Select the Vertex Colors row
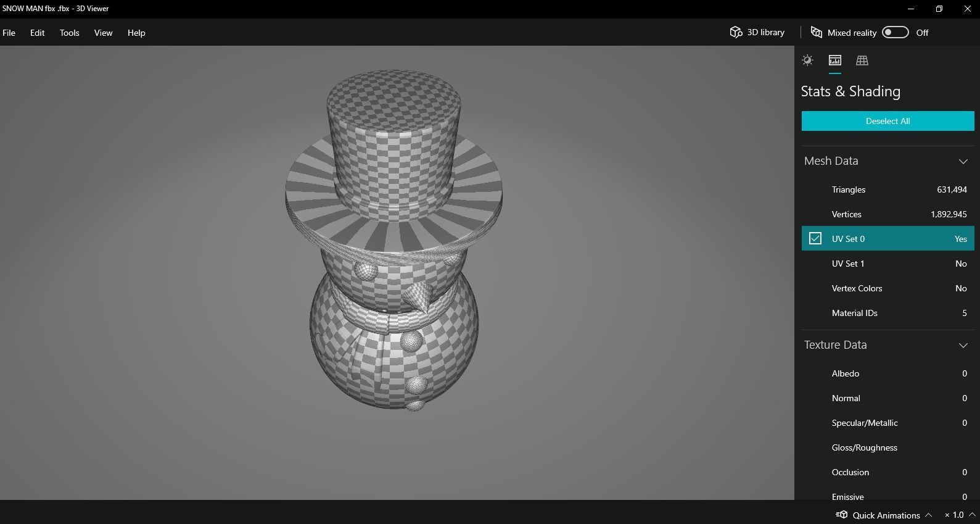Screen dimensions: 980x524 click(x=887, y=288)
